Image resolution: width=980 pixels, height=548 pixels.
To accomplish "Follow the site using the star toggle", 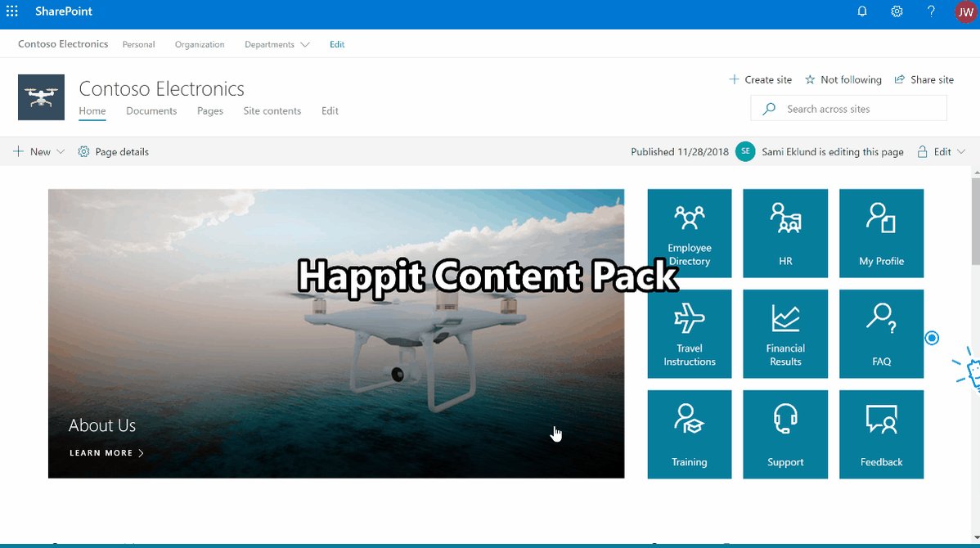I will (x=843, y=80).
